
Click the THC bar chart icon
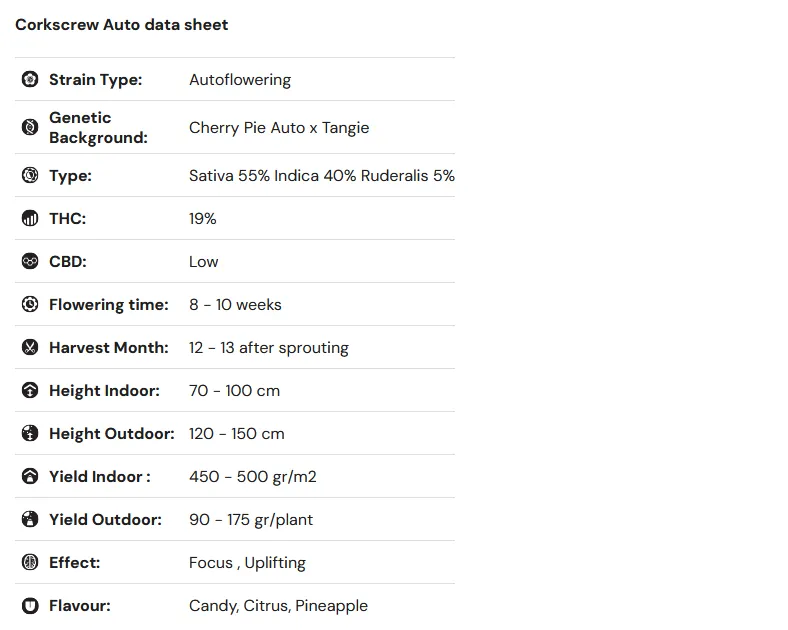tap(30, 219)
